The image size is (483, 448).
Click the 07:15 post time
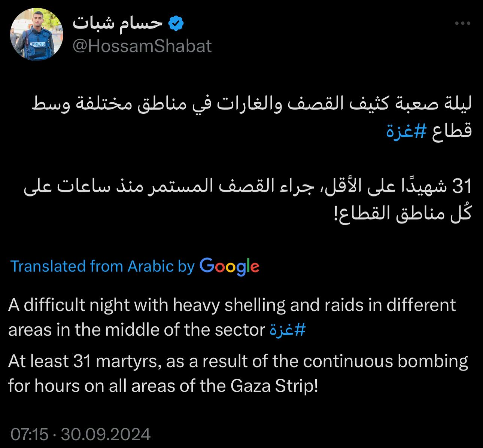29,435
